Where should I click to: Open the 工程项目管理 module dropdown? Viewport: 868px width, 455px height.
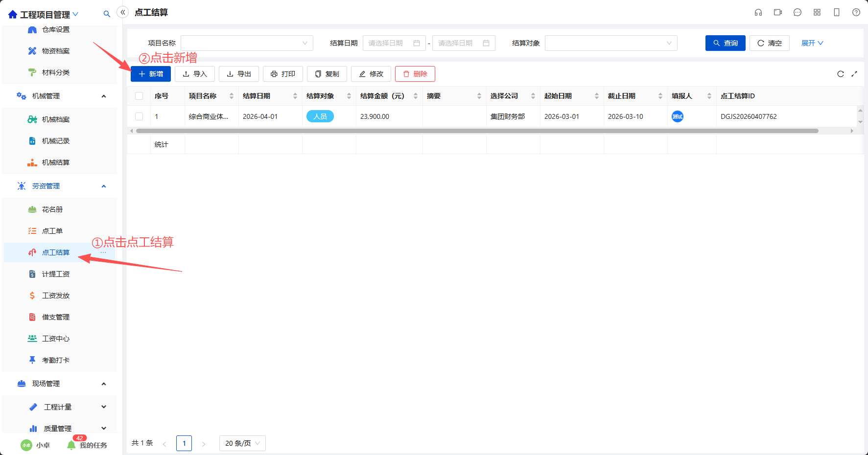(x=75, y=15)
